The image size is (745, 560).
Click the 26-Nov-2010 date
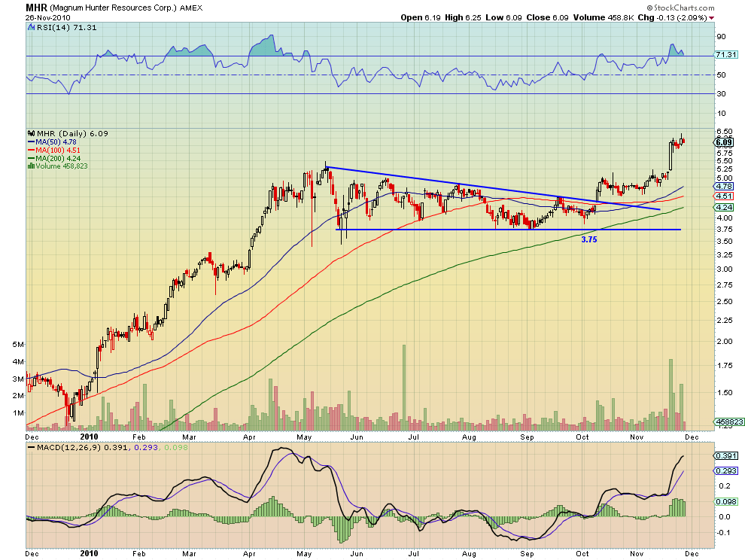tap(48, 17)
